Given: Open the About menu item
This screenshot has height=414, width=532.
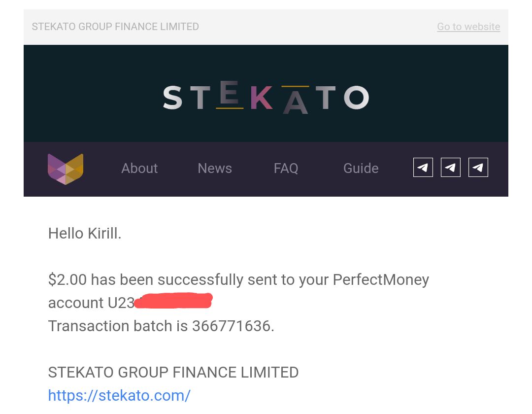Looking at the screenshot, I should [x=139, y=169].
